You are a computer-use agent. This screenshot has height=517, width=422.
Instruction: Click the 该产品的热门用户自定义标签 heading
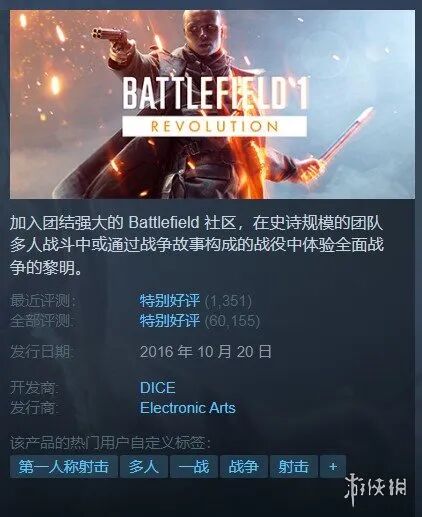click(110, 443)
